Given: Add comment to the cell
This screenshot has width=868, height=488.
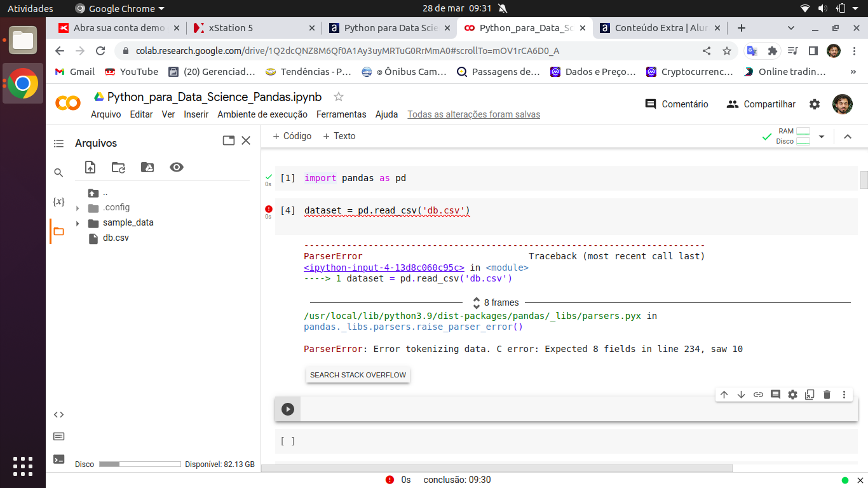Looking at the screenshot, I should (x=775, y=395).
